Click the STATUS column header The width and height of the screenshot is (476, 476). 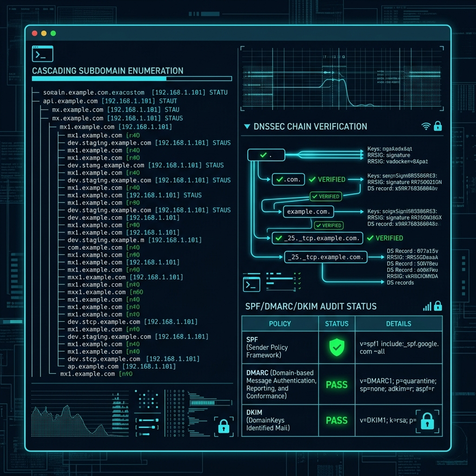click(337, 324)
